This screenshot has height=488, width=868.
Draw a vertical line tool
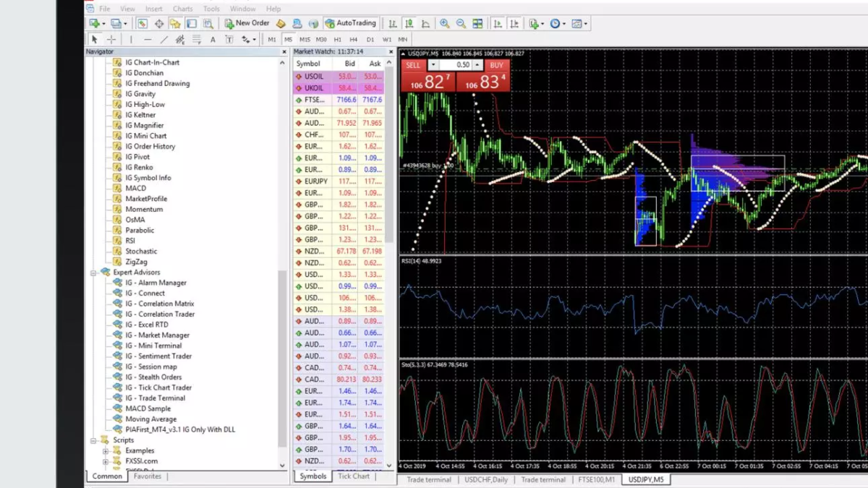(131, 39)
